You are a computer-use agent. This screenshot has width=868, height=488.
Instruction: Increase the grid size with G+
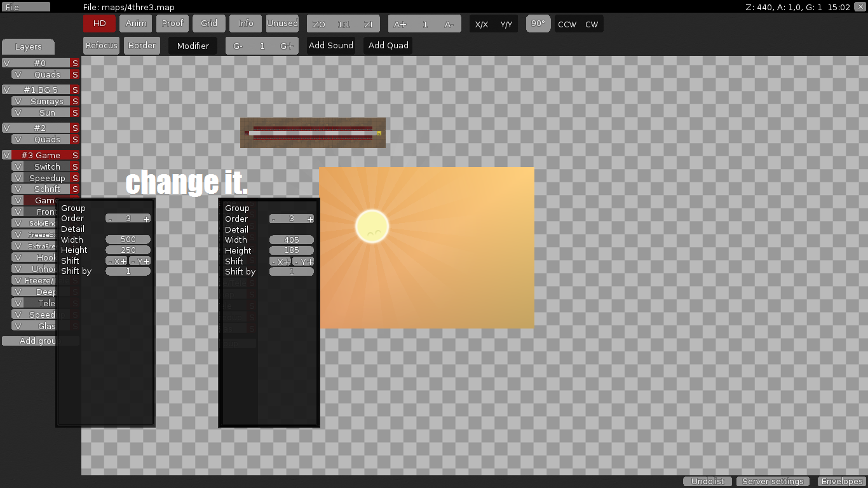[287, 46]
